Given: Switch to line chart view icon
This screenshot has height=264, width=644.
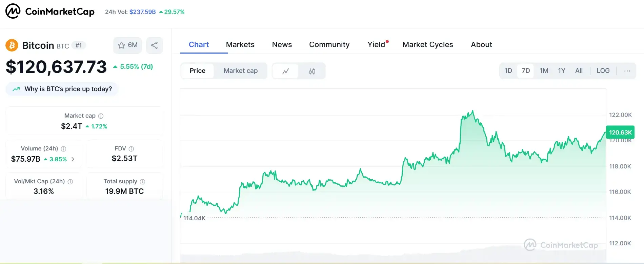Looking at the screenshot, I should click(285, 71).
